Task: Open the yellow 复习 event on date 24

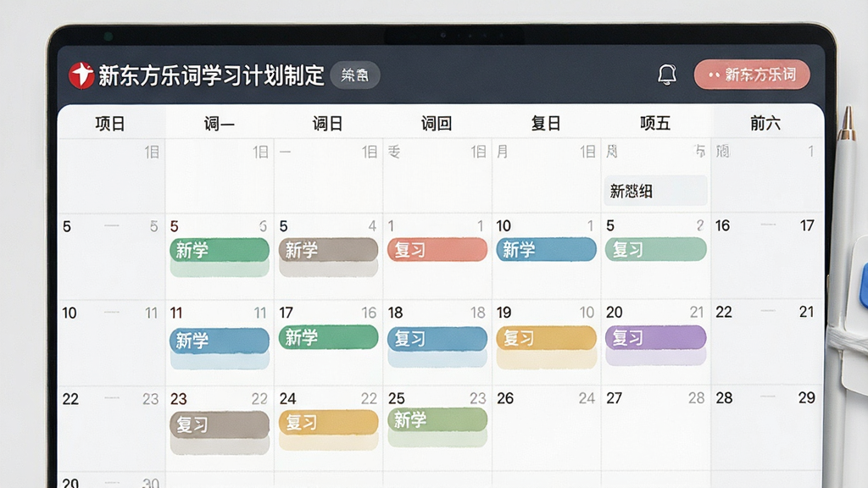Action: (328, 423)
